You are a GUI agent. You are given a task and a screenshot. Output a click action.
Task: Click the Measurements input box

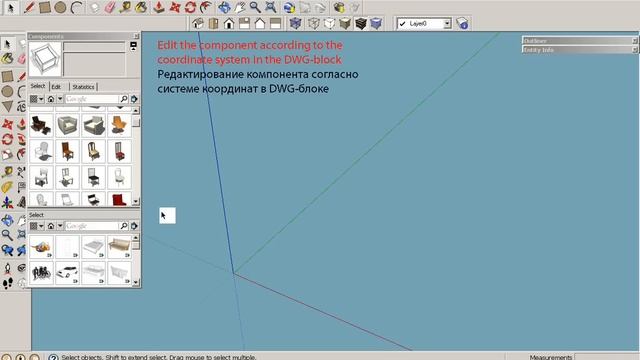click(x=607, y=357)
